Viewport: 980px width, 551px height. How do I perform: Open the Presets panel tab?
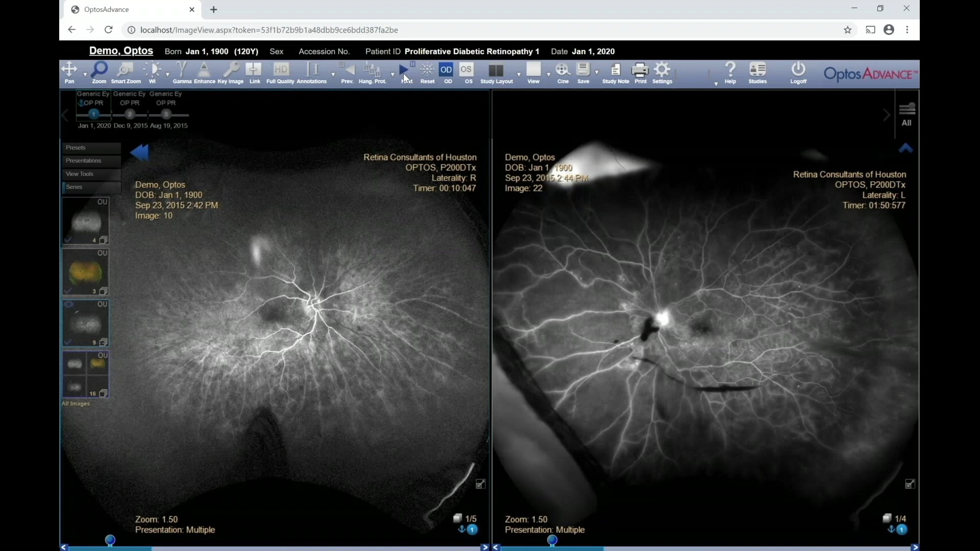pyautogui.click(x=91, y=148)
